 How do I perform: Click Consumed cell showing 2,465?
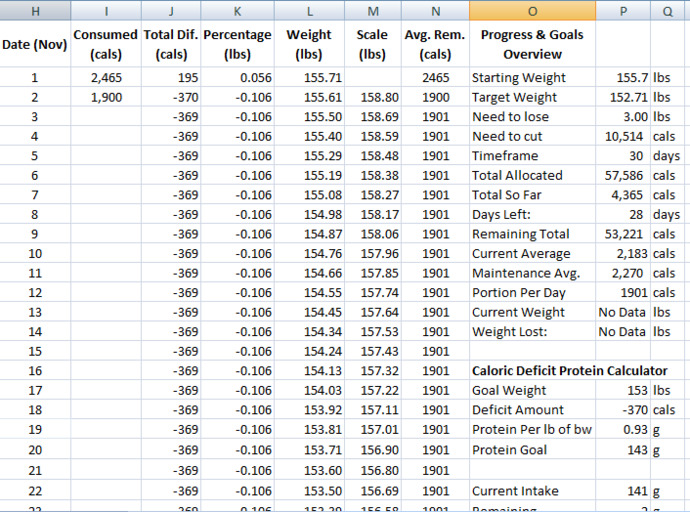(106, 77)
